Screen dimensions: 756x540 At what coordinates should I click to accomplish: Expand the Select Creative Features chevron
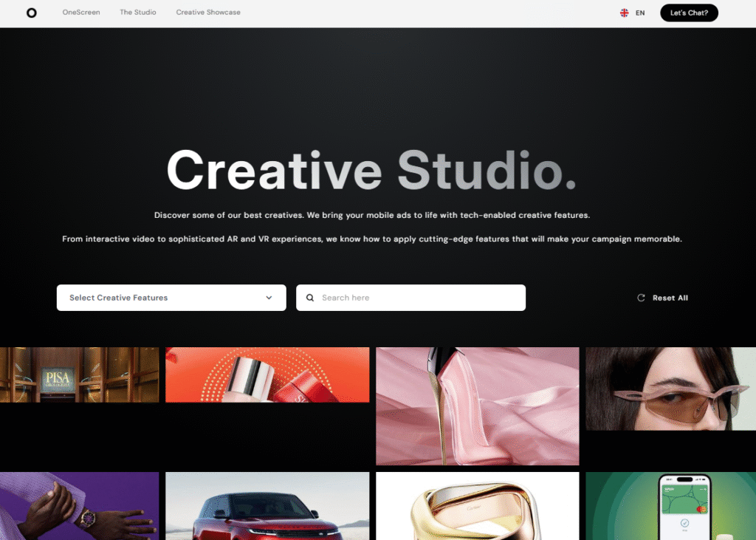tap(269, 298)
